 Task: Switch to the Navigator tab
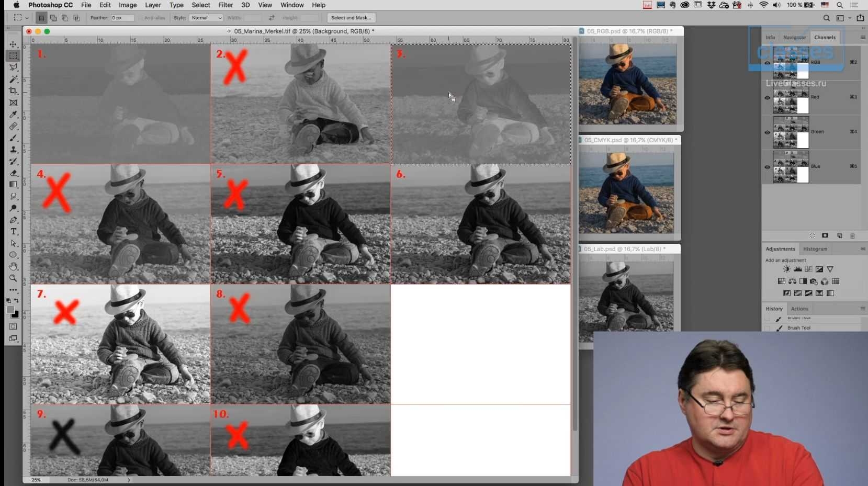794,37
